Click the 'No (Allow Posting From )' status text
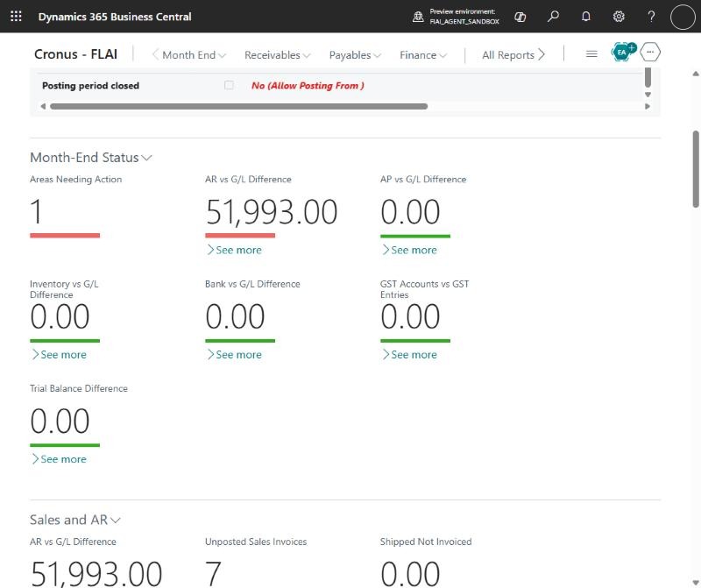The image size is (701, 588). (x=308, y=85)
